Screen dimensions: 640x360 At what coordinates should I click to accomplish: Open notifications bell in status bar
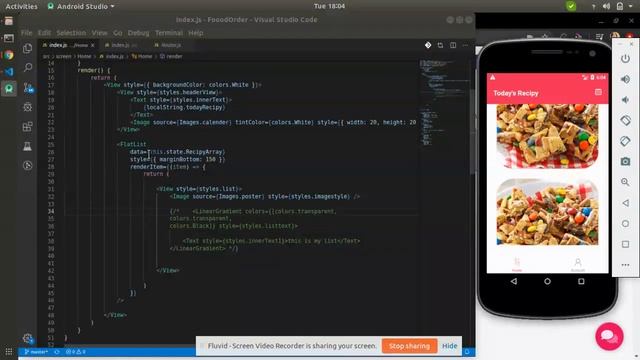[467, 352]
